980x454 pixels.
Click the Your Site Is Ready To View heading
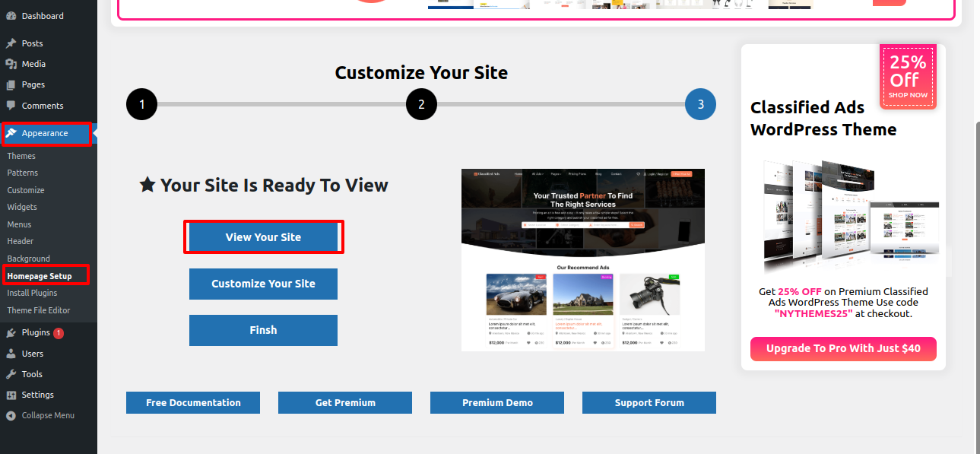click(264, 185)
